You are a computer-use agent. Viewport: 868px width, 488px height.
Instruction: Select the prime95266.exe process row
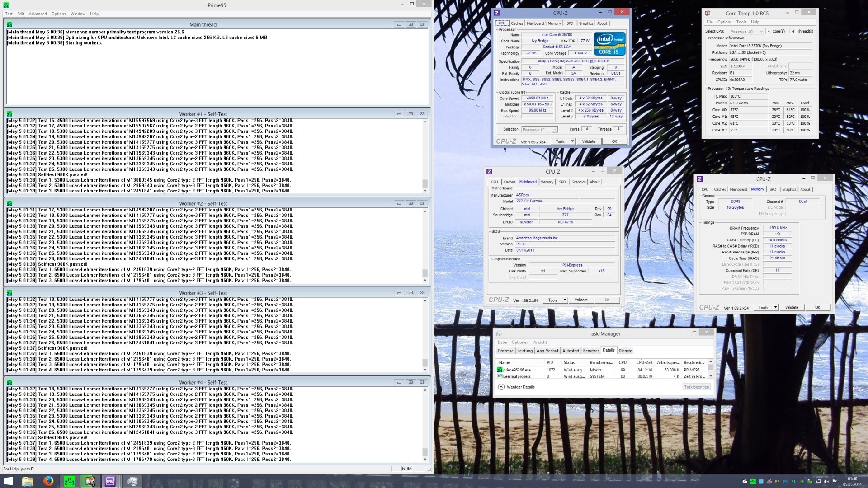pyautogui.click(x=517, y=370)
